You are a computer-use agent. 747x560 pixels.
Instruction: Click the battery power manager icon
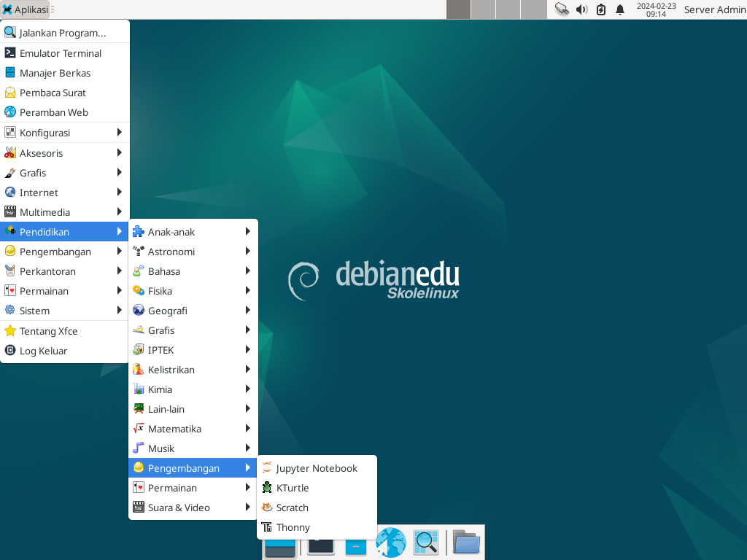[601, 9]
